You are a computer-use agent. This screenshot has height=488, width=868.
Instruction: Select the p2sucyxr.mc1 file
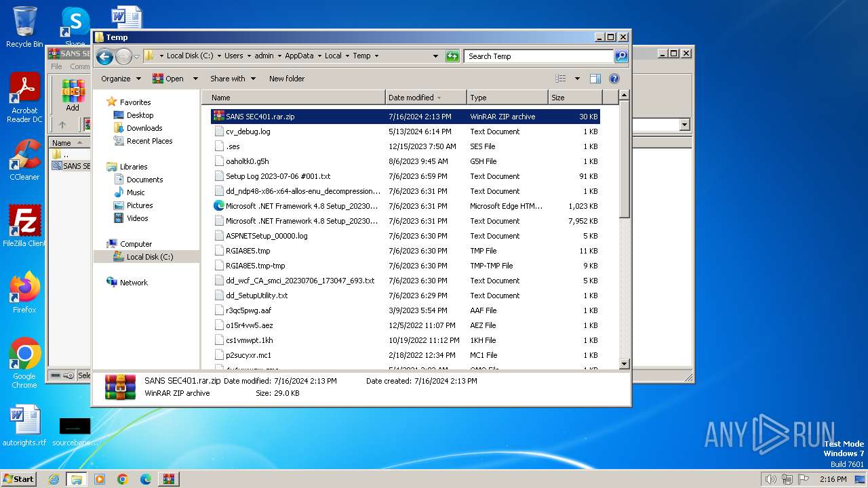tap(405, 355)
